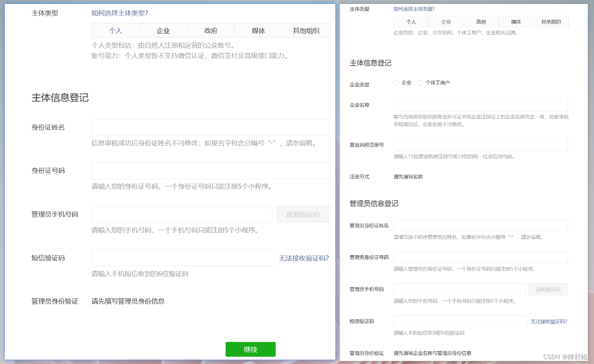This screenshot has height=364, width=594.
Task: Click 请先填写管理员身份信息 text
Action: pyautogui.click(x=128, y=301)
